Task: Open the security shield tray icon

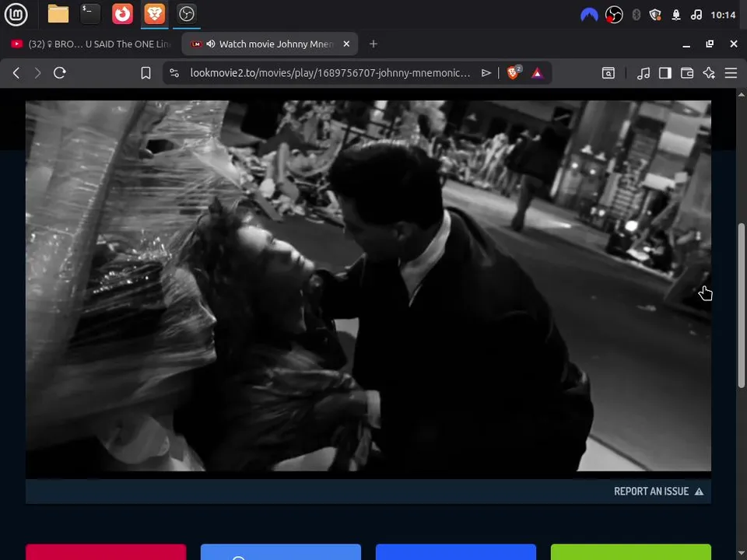Action: [655, 16]
